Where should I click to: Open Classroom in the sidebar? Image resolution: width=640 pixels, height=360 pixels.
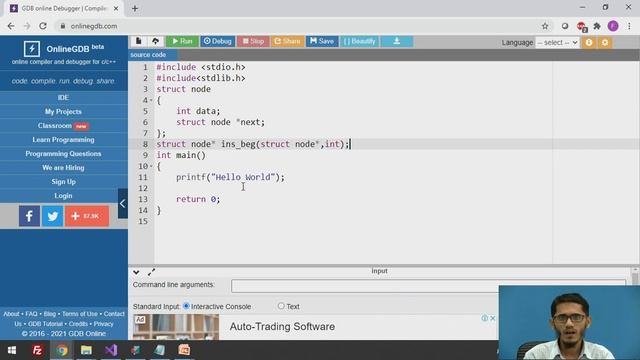tap(63, 126)
